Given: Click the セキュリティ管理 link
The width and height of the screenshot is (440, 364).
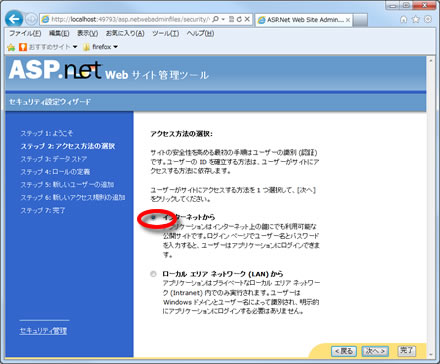Looking at the screenshot, I should point(43,331).
